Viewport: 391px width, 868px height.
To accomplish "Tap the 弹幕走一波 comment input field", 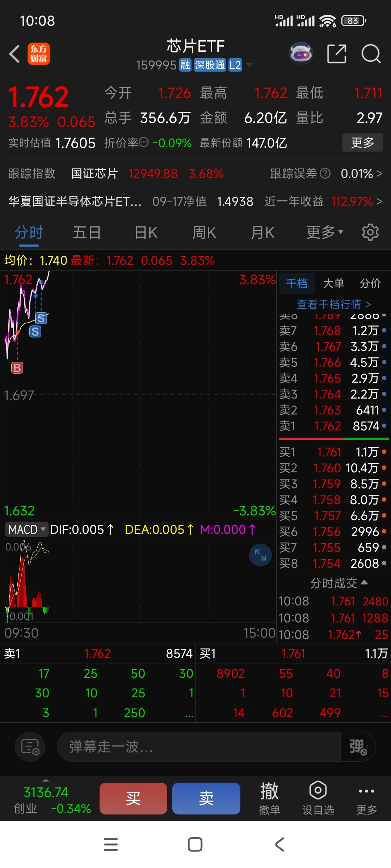I will (x=198, y=747).
